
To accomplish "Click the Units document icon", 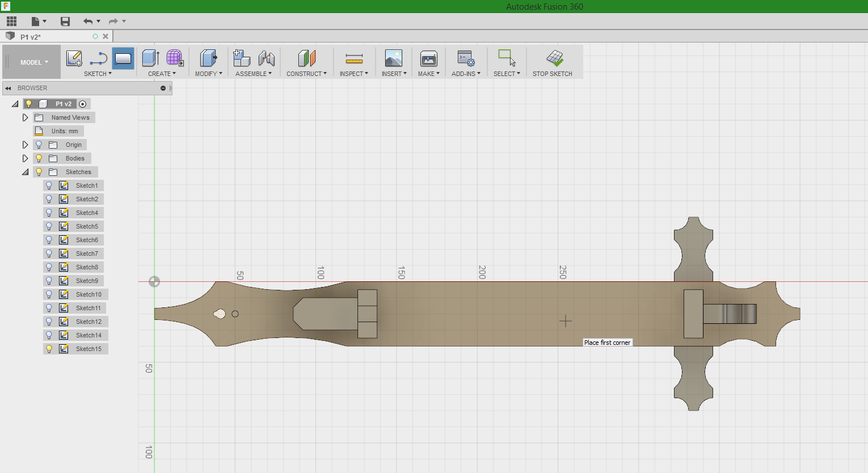I will click(x=39, y=131).
